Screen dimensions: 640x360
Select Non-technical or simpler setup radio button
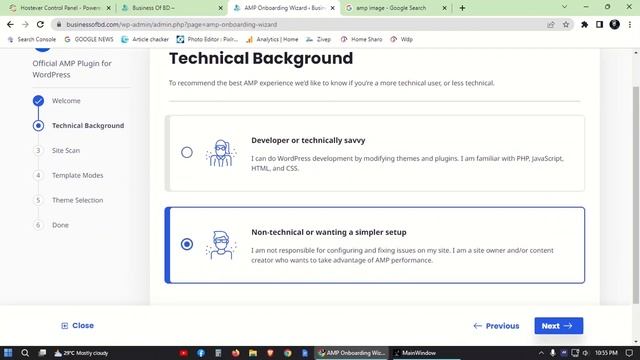(x=187, y=244)
